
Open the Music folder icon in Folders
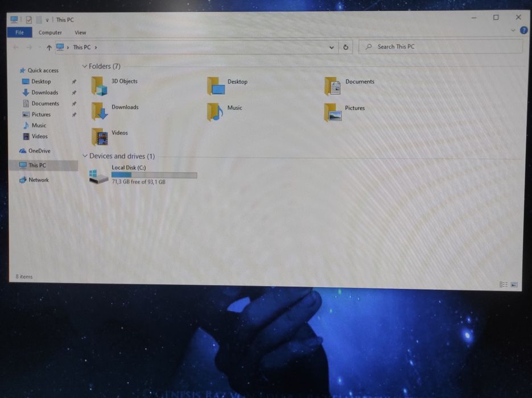click(215, 112)
